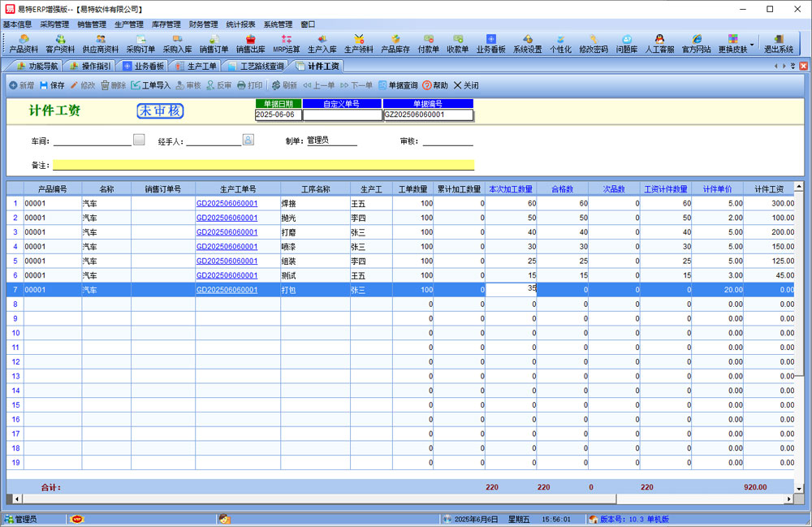Image resolution: width=812 pixels, height=527 pixels.
Task: Click the 单据日期 date field
Action: point(278,115)
